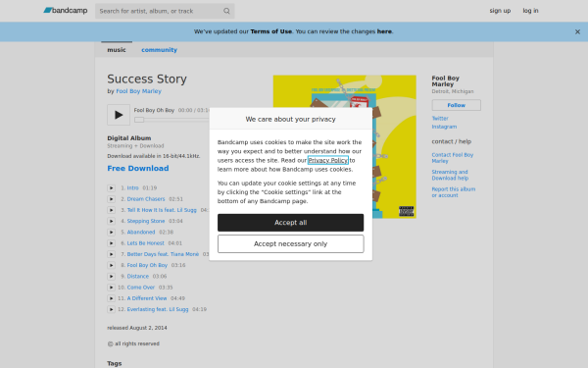Open Fool Boy Oh Boy track list link
Screen dimensions: 588x368
(147, 266)
